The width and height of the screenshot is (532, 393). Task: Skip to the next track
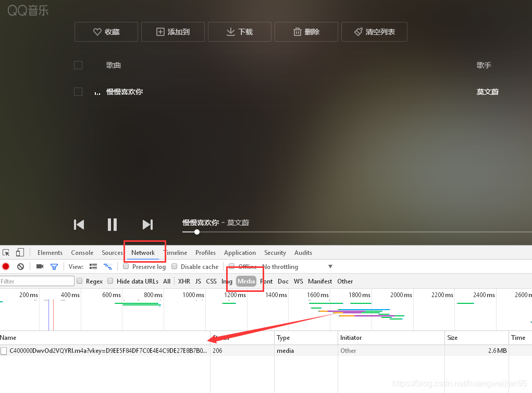(147, 225)
